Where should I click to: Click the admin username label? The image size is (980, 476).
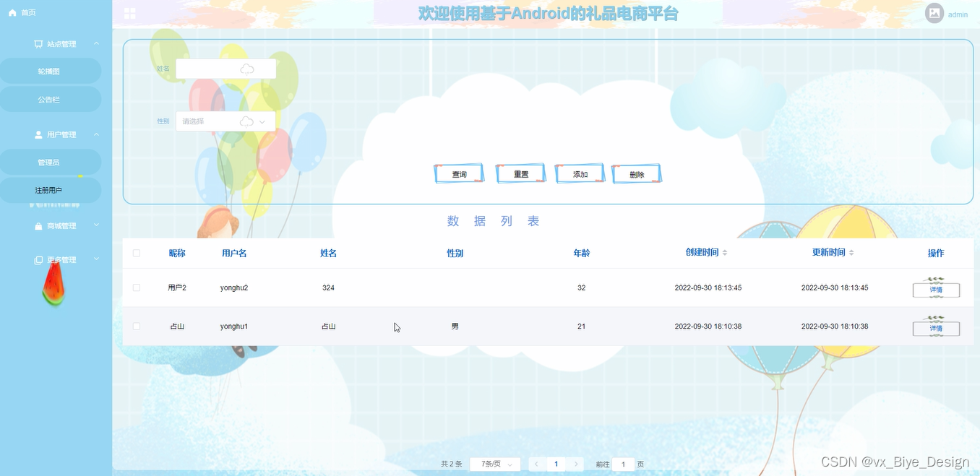[958, 14]
